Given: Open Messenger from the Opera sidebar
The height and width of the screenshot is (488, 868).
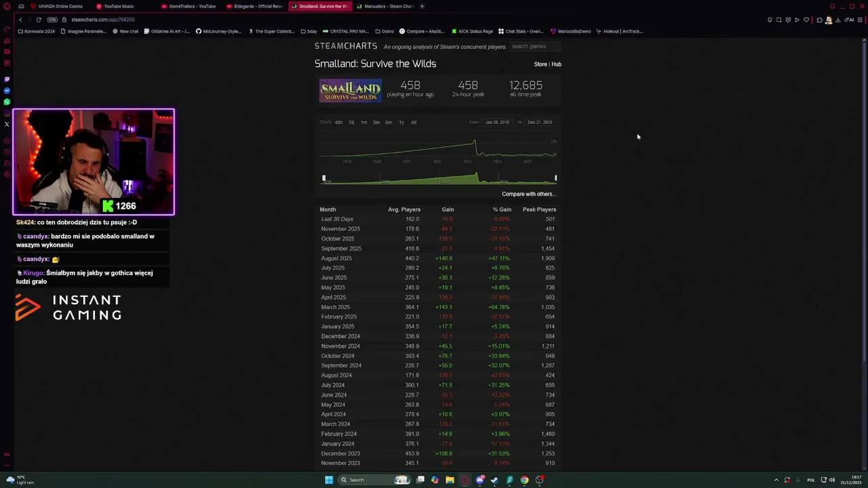Looking at the screenshot, I should tap(7, 91).
